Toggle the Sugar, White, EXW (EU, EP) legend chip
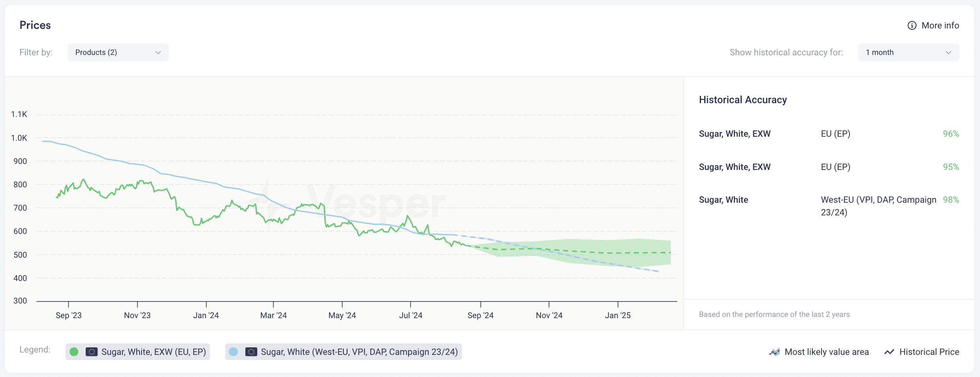This screenshot has width=980, height=377. pos(138,352)
